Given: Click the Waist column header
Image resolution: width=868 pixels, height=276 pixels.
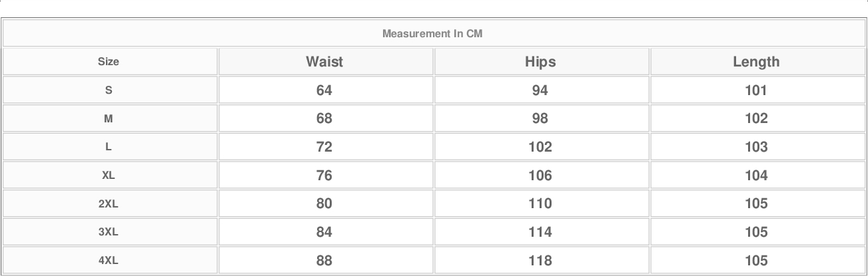Looking at the screenshot, I should click(x=324, y=62).
